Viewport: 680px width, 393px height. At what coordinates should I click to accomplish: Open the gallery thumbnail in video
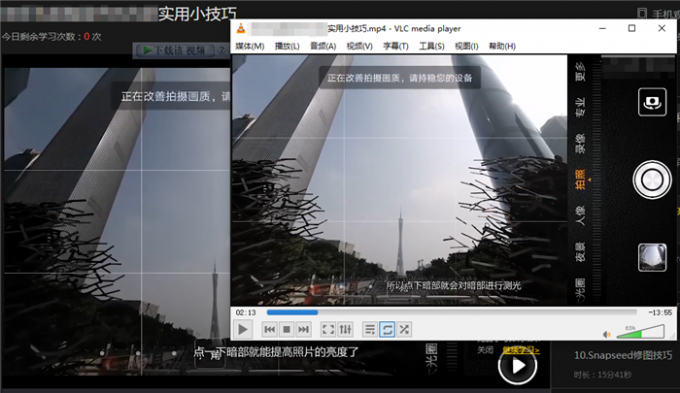[x=652, y=257]
